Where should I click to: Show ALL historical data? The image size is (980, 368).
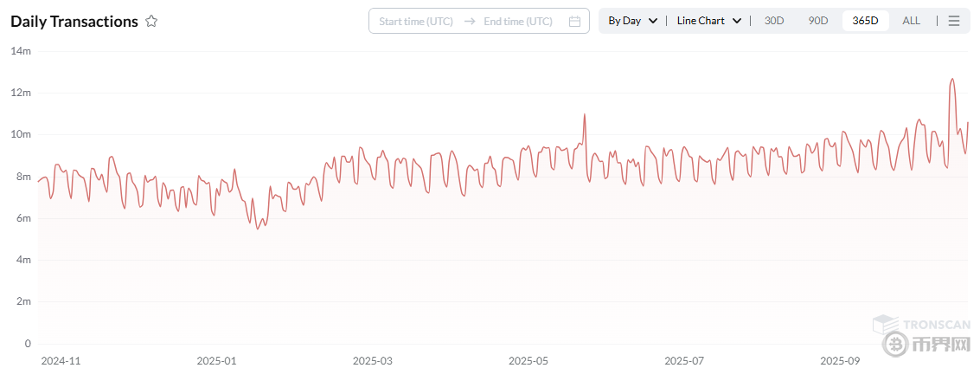click(x=911, y=21)
